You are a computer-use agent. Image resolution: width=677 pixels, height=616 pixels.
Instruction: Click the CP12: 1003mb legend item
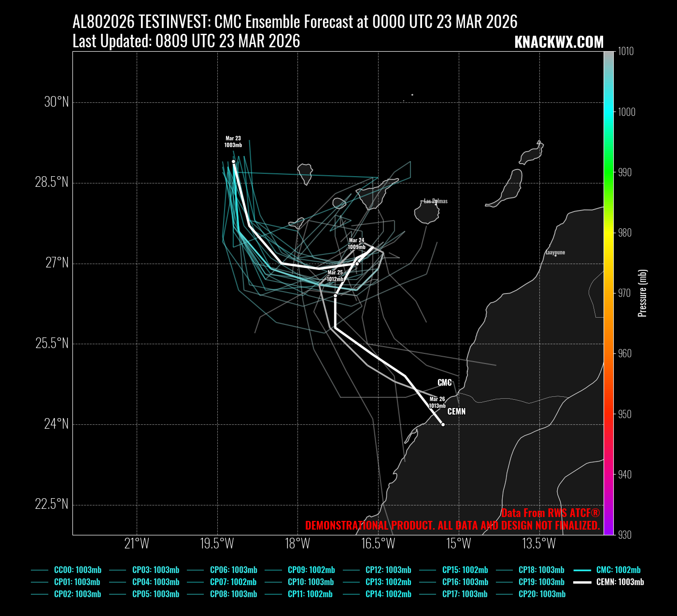[x=388, y=570]
